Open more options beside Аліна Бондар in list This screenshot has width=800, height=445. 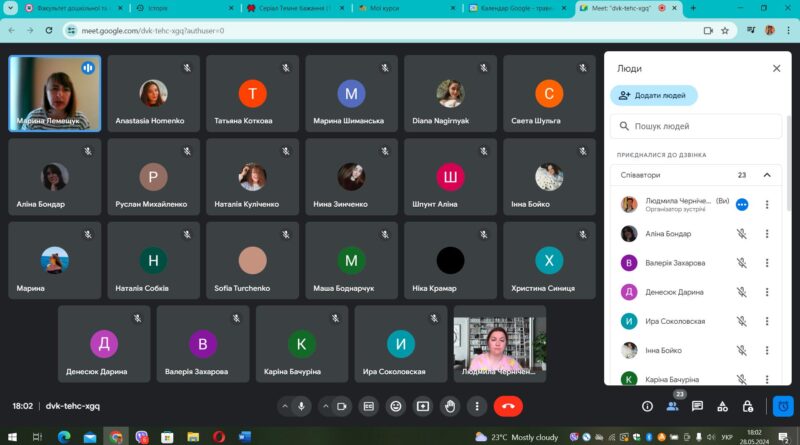767,234
